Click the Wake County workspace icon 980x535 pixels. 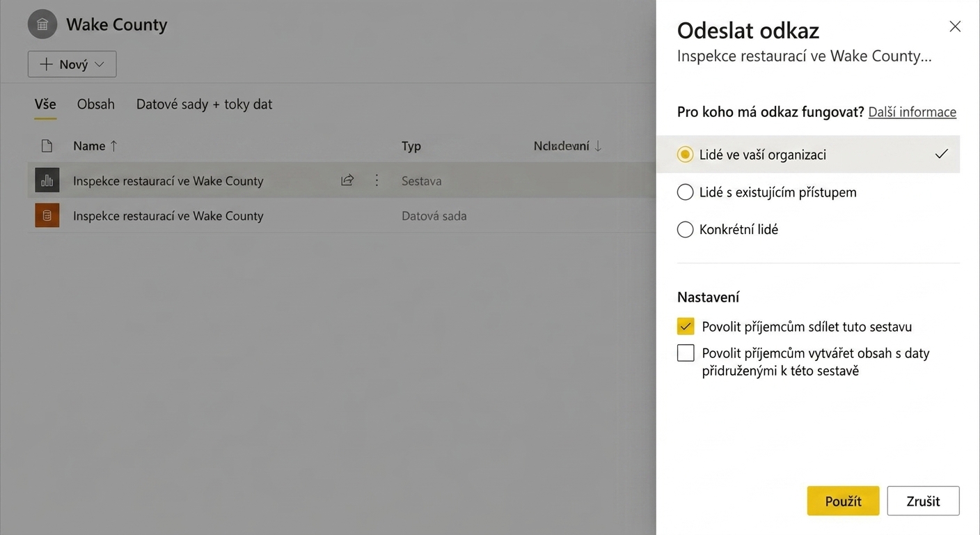pos(42,24)
